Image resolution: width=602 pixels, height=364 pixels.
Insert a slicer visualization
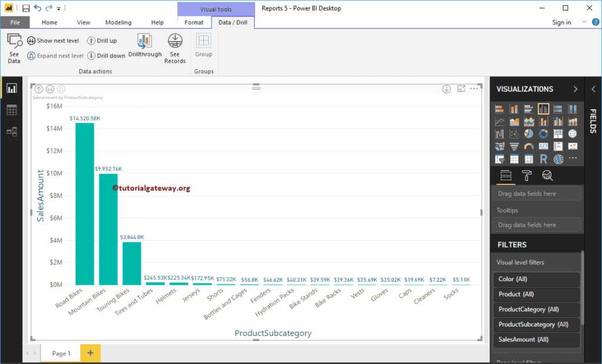point(500,159)
